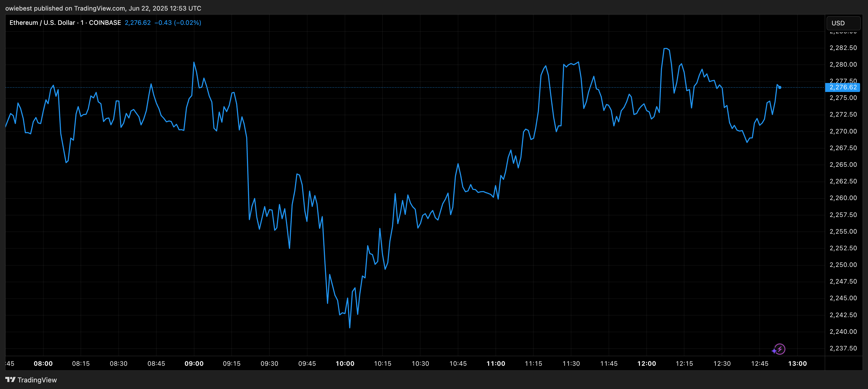This screenshot has height=389, width=868.
Task: Click the highlighted 2,276.62 price label
Action: point(843,87)
